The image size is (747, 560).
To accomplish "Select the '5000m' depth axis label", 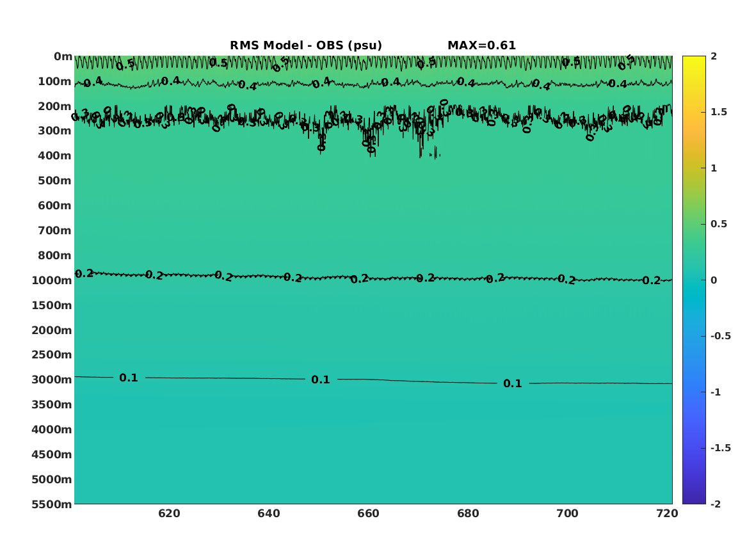I will (52, 479).
